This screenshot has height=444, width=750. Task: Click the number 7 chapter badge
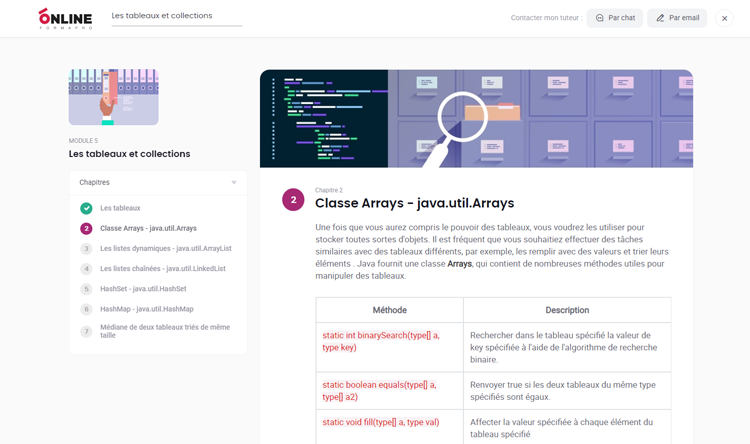(86, 331)
